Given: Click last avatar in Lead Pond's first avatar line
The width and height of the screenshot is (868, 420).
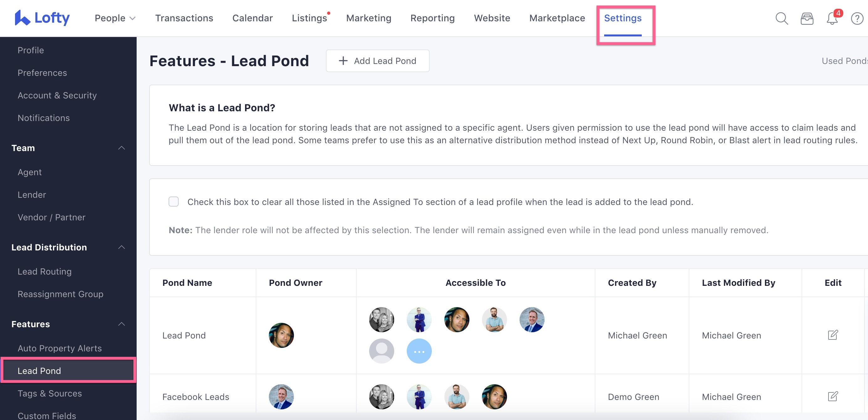Looking at the screenshot, I should 532,319.
